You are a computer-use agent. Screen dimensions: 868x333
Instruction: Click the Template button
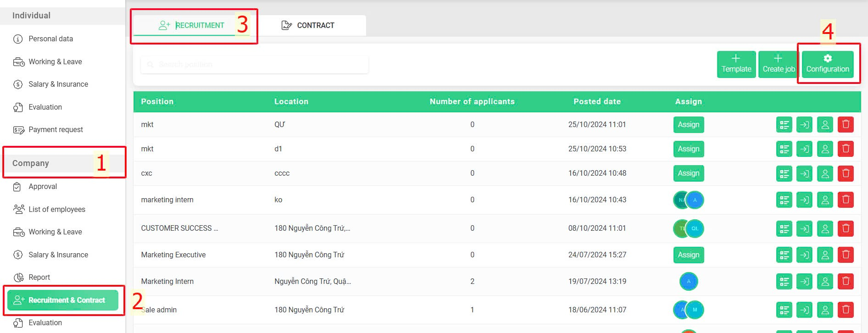pos(736,64)
